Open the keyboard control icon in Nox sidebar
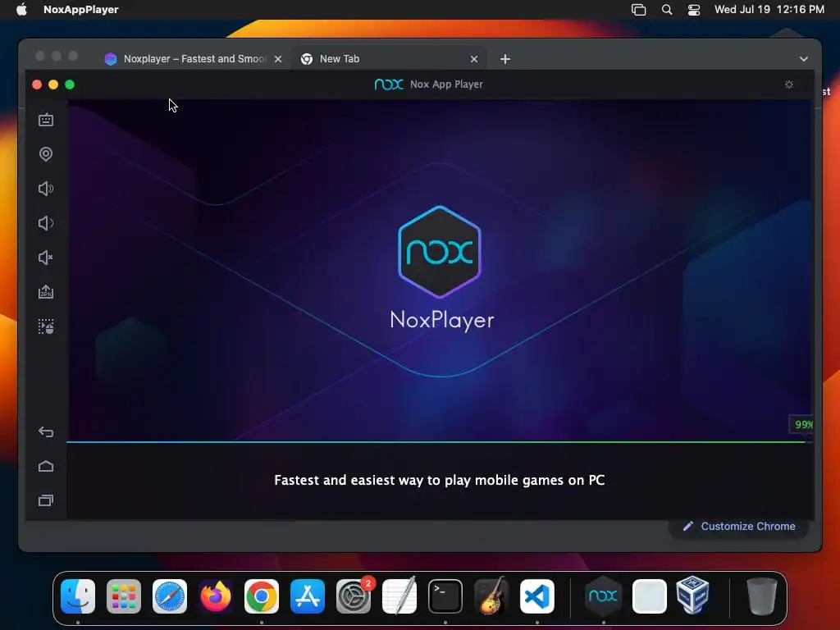This screenshot has width=840, height=630. point(46,120)
